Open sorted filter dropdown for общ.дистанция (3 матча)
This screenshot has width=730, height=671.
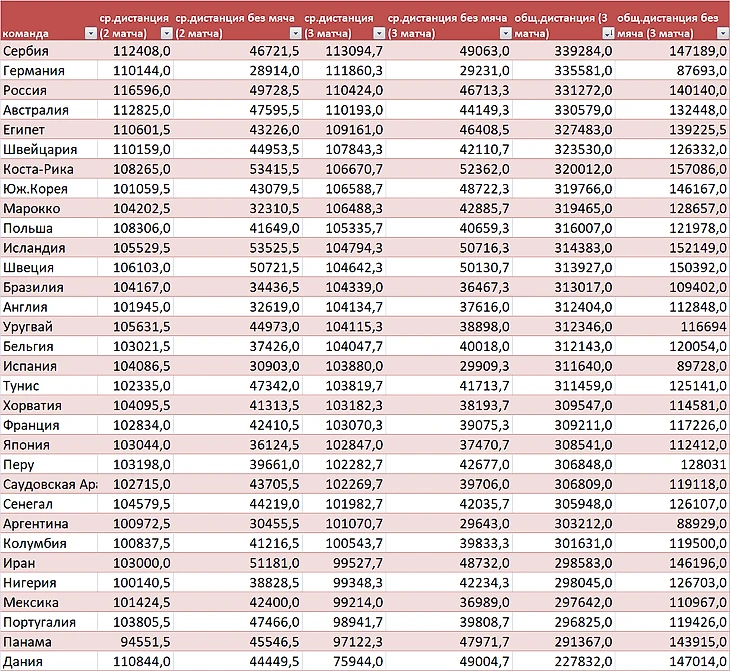pos(608,33)
